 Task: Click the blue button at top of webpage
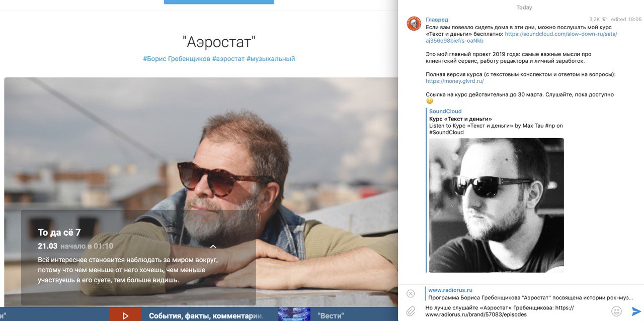coord(219,2)
